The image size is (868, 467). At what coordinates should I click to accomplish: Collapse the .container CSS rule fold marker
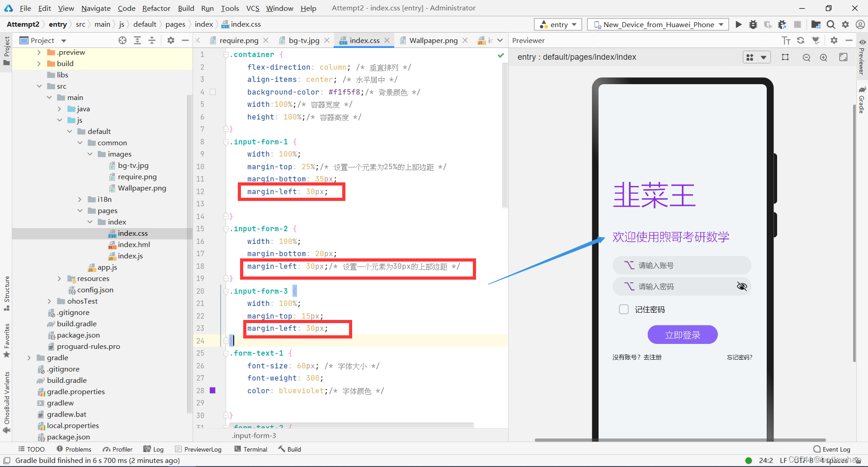tap(226, 55)
